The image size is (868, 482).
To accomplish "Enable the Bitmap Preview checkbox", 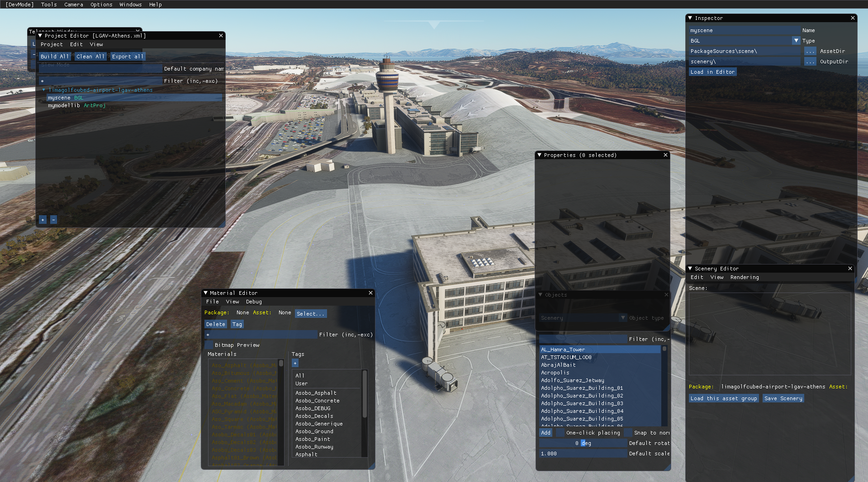I will pyautogui.click(x=209, y=345).
